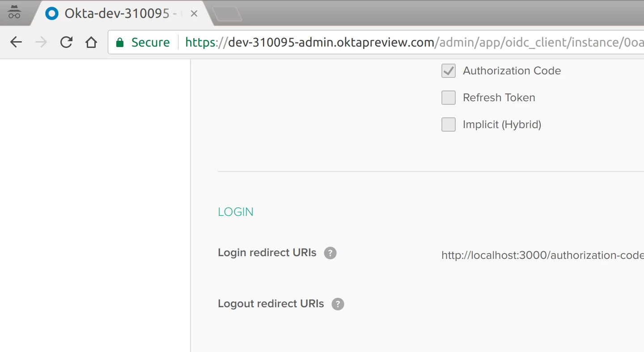The width and height of the screenshot is (644, 352).
Task: Switch to the Okta-dev-310095 tab
Action: pos(116,14)
